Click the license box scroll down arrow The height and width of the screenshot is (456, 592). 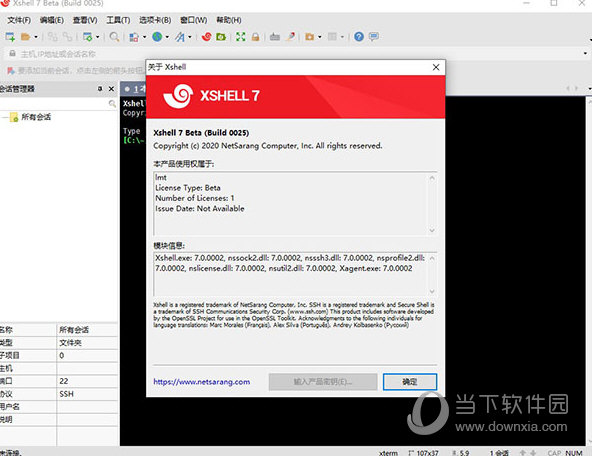[432, 230]
